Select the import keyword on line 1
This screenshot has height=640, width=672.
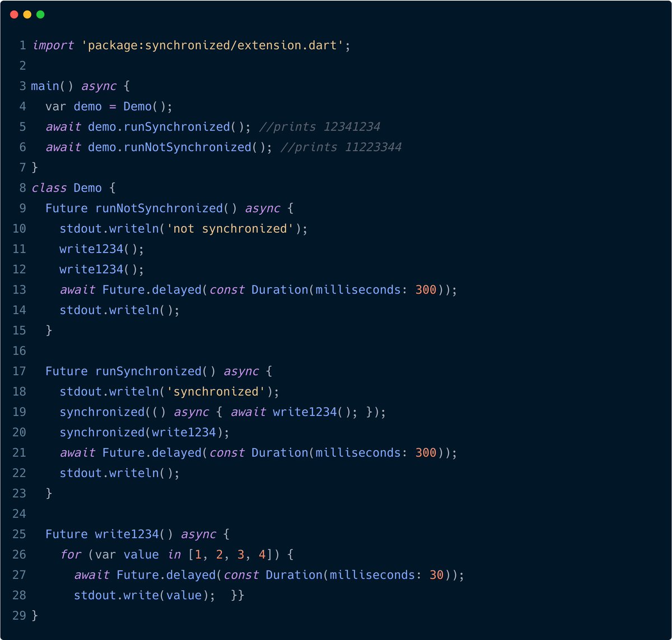pyautogui.click(x=53, y=45)
